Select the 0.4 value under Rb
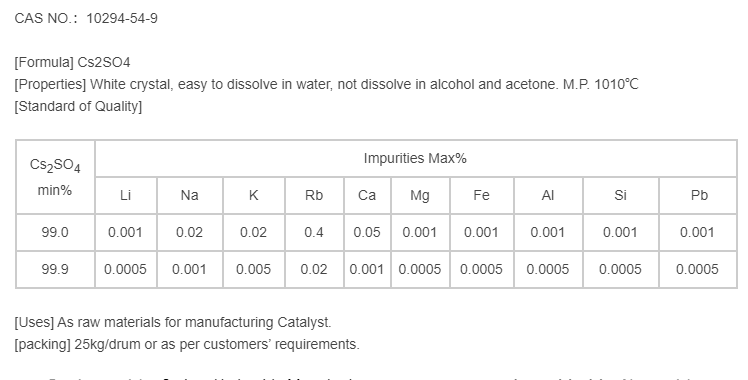This screenshot has width=748, height=380. click(314, 232)
